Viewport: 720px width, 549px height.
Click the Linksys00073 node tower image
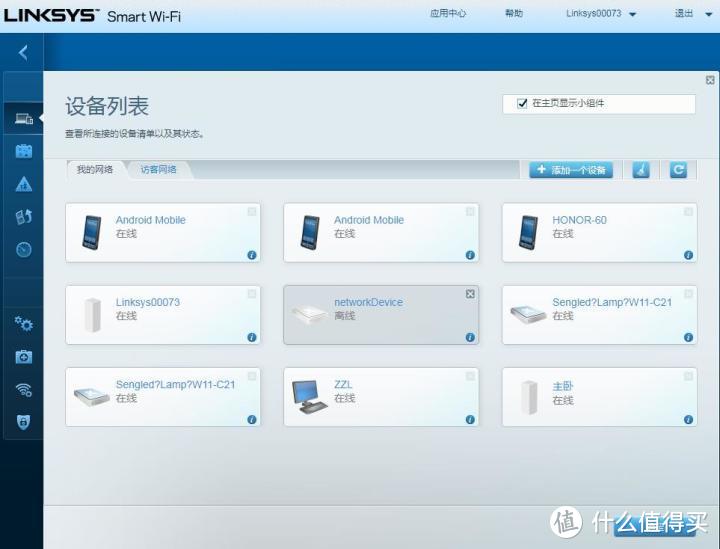click(93, 315)
